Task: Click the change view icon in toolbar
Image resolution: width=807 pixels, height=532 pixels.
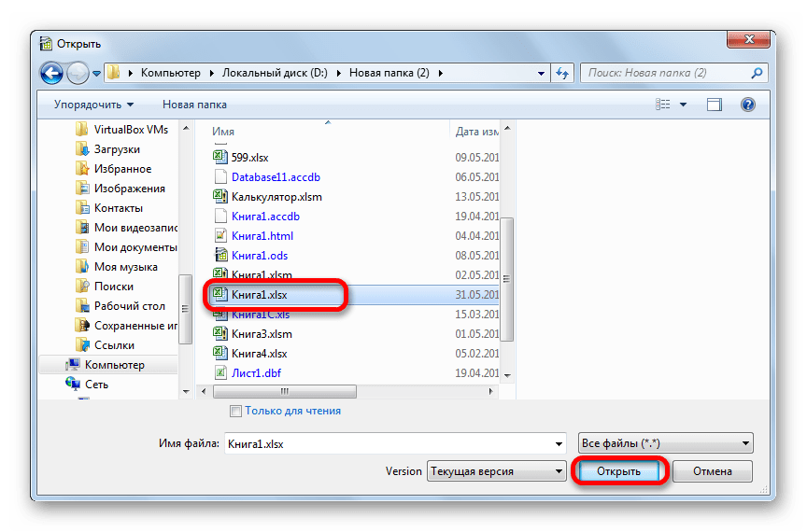Action: pyautogui.click(x=663, y=105)
